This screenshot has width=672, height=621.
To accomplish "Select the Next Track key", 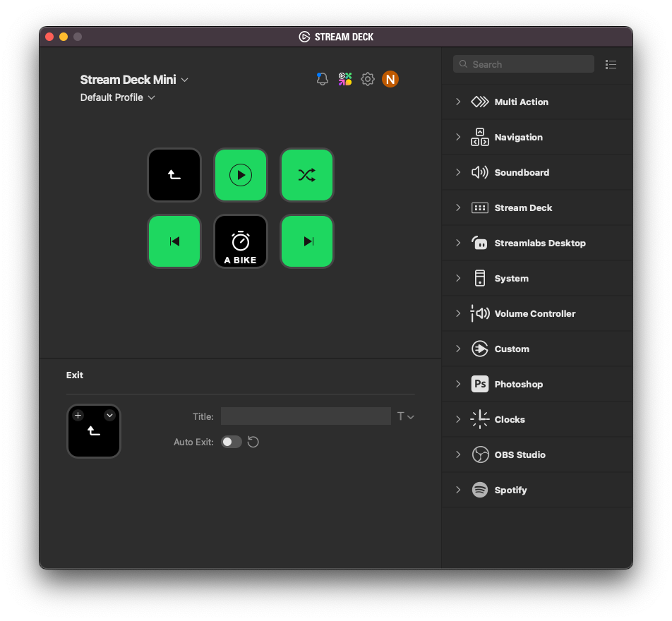I will 307,241.
